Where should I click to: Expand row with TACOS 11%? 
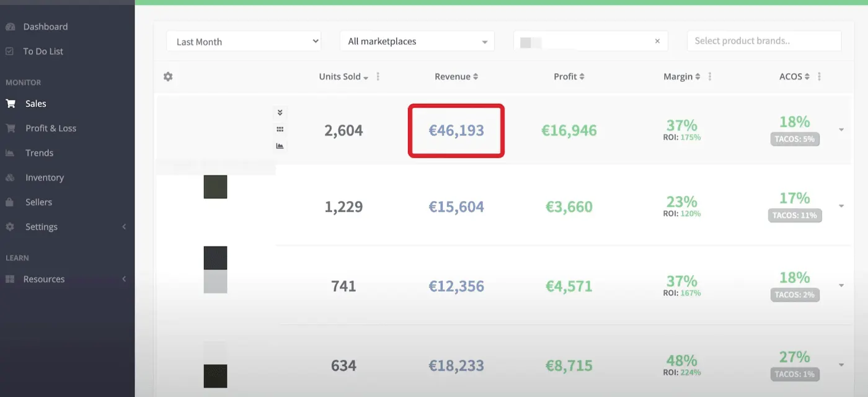pyautogui.click(x=841, y=206)
